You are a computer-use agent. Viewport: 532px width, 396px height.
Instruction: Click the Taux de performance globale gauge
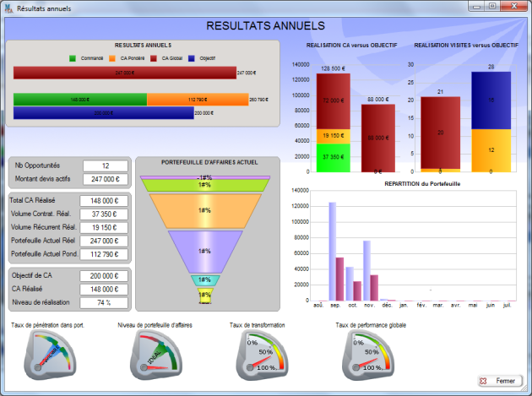tap(368, 355)
